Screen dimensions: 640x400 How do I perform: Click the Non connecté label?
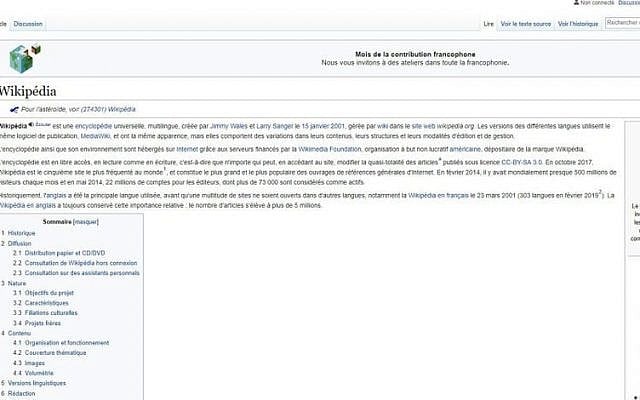pyautogui.click(x=597, y=3)
